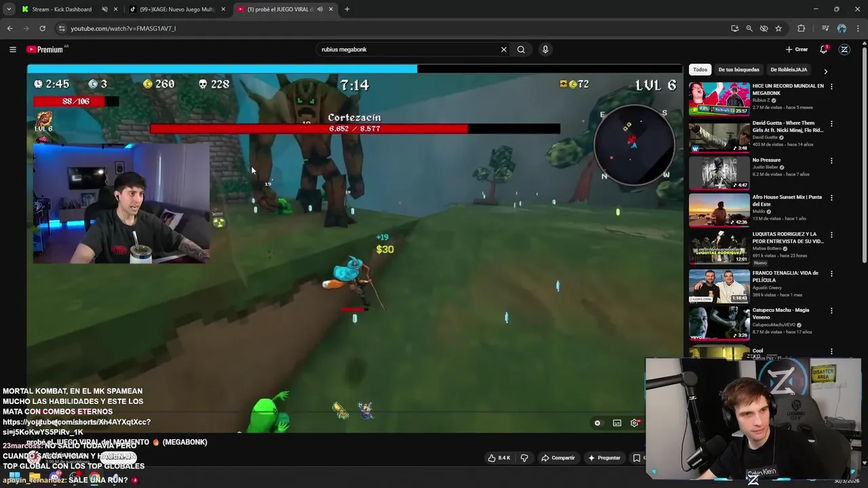
Task: Open options for HICE UN RECORD MUNDIAL video
Action: tap(831, 87)
